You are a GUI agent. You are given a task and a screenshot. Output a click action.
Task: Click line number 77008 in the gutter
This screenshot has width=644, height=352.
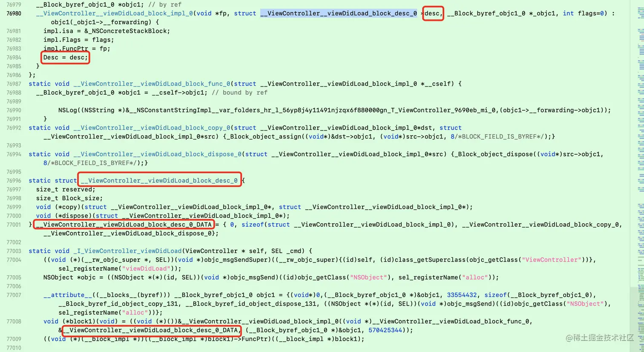pos(14,321)
